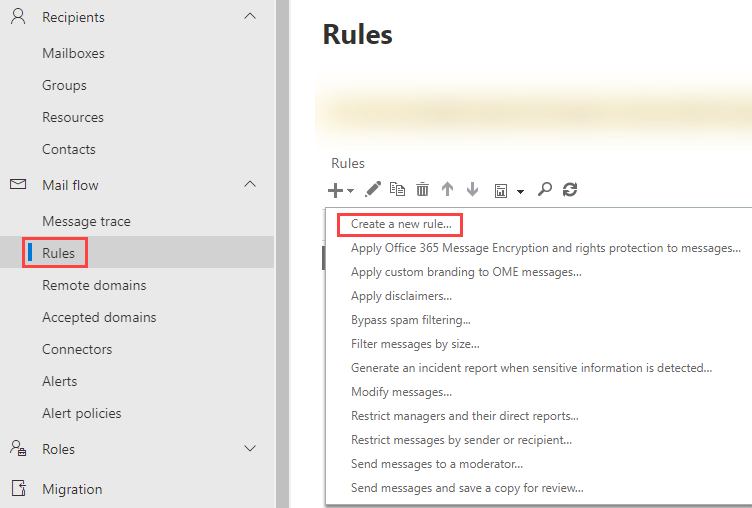
Task: Click the copy rule icon
Action: (x=397, y=189)
